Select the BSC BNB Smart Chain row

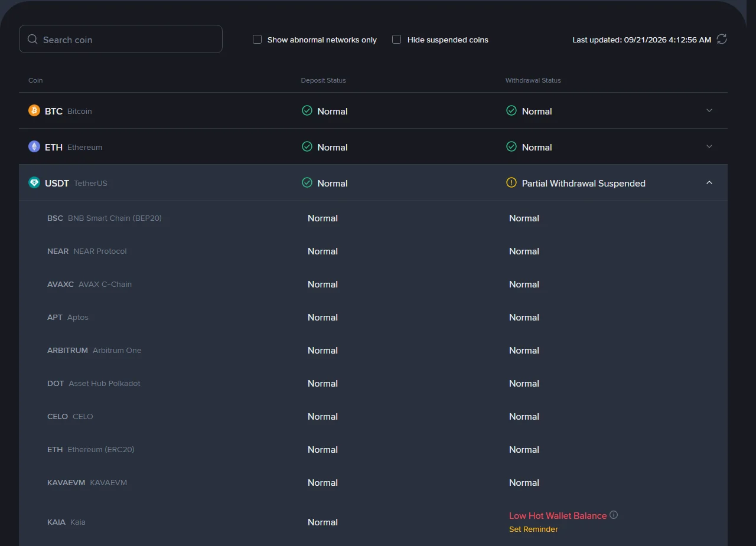point(373,218)
